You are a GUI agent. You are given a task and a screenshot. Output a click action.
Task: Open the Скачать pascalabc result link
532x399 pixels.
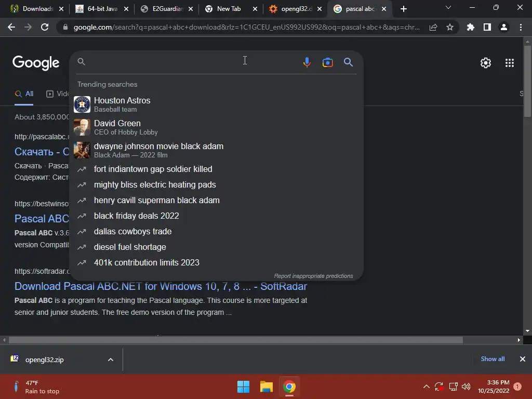42,152
